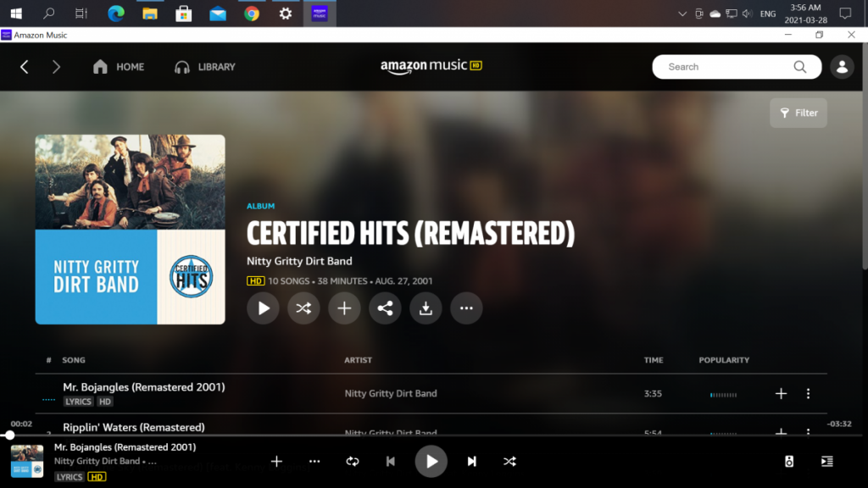Add the current track using player bar plus
This screenshot has height=488, width=868.
(276, 462)
